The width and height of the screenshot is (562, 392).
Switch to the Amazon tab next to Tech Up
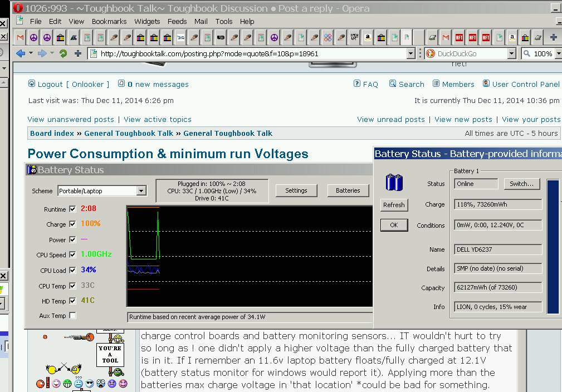[368, 37]
